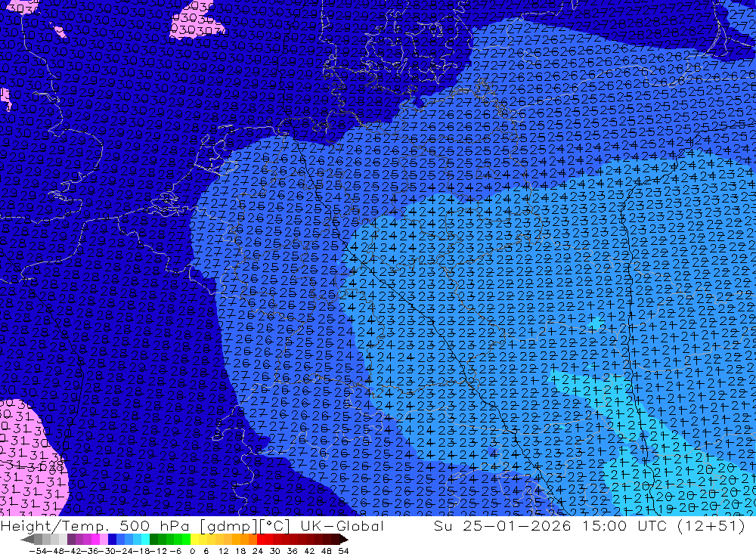Pick the yellow legend swatch at 0
This screenshot has width=756, height=554.
click(194, 540)
